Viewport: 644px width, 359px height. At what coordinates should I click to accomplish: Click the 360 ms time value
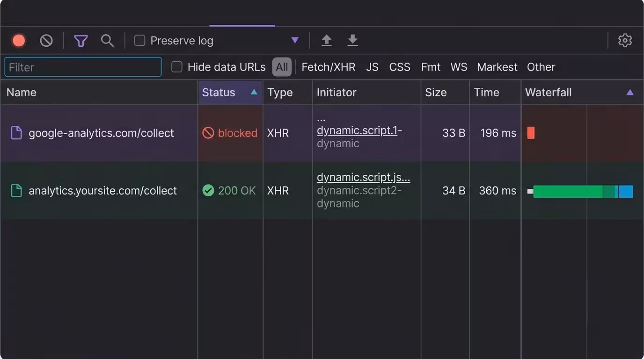pyautogui.click(x=498, y=191)
